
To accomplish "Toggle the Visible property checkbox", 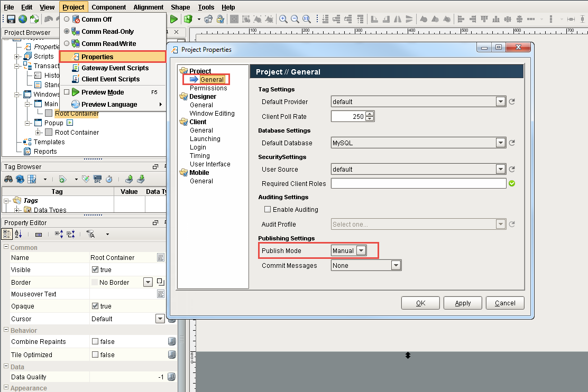I will [x=95, y=270].
